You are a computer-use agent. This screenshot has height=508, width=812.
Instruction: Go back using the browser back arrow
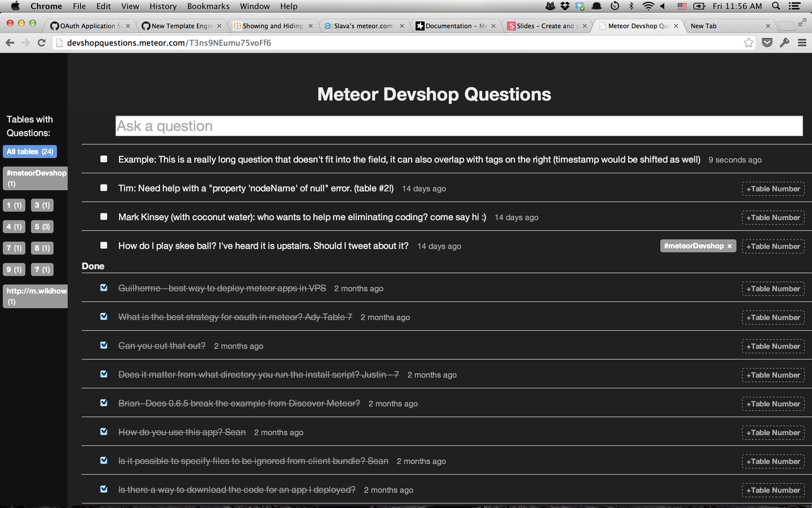coord(10,42)
